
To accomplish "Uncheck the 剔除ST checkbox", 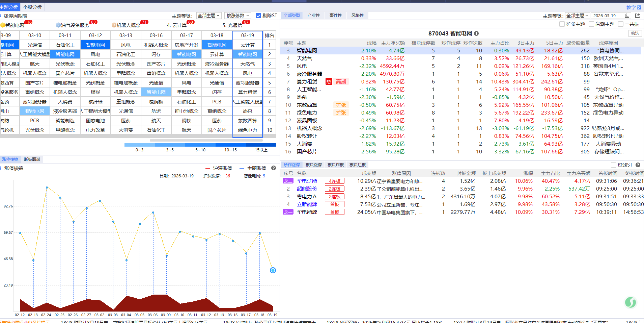I will point(258,16).
